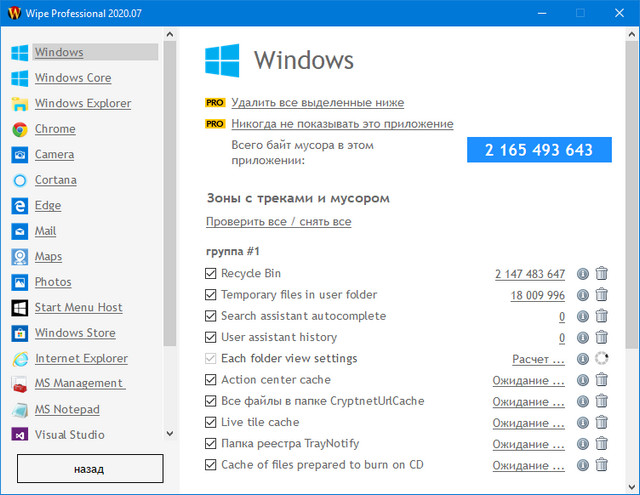Click the info icon for Action center cache

click(x=583, y=380)
